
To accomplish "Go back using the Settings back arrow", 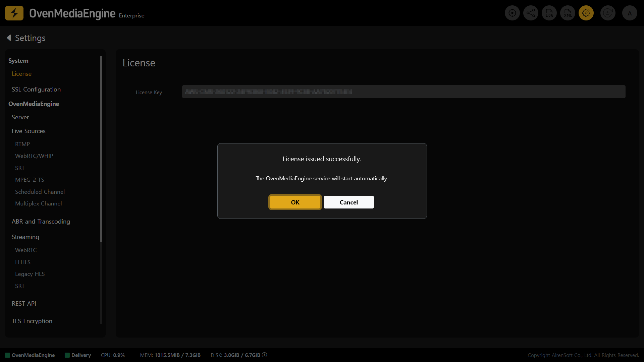I will coord(9,38).
